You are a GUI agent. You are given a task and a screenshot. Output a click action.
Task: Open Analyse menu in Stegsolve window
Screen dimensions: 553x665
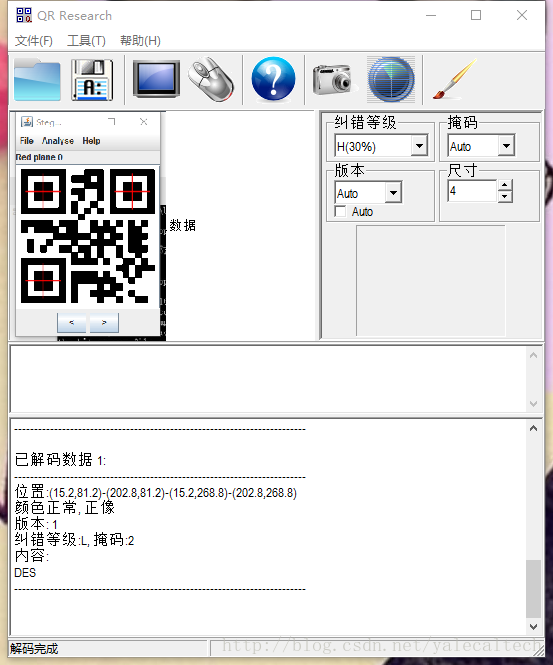[58, 141]
